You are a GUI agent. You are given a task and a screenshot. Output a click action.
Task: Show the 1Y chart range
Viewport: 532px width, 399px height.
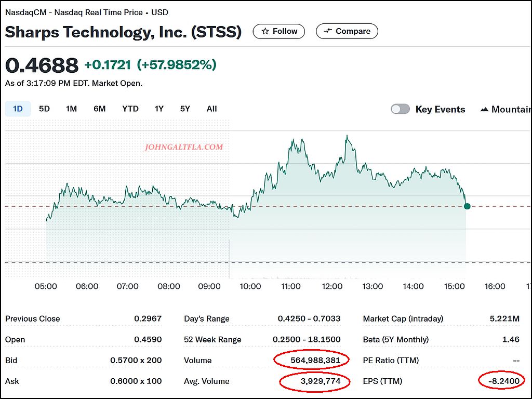coord(159,109)
